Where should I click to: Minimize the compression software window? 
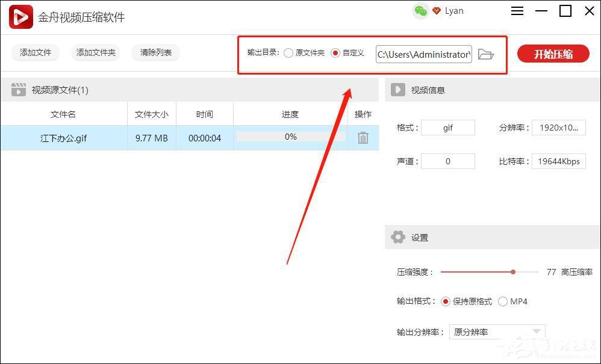click(x=541, y=11)
